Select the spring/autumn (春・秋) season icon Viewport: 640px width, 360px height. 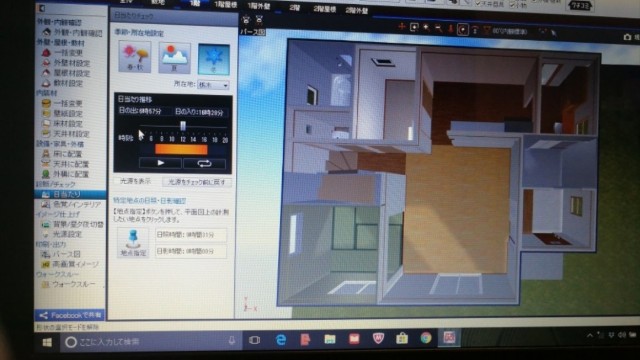(135, 57)
